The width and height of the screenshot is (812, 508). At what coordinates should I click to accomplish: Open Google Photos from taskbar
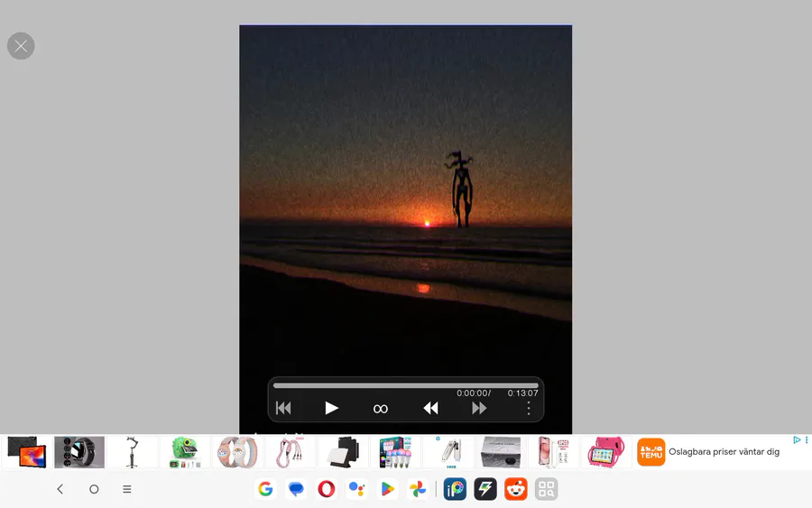[x=418, y=489]
